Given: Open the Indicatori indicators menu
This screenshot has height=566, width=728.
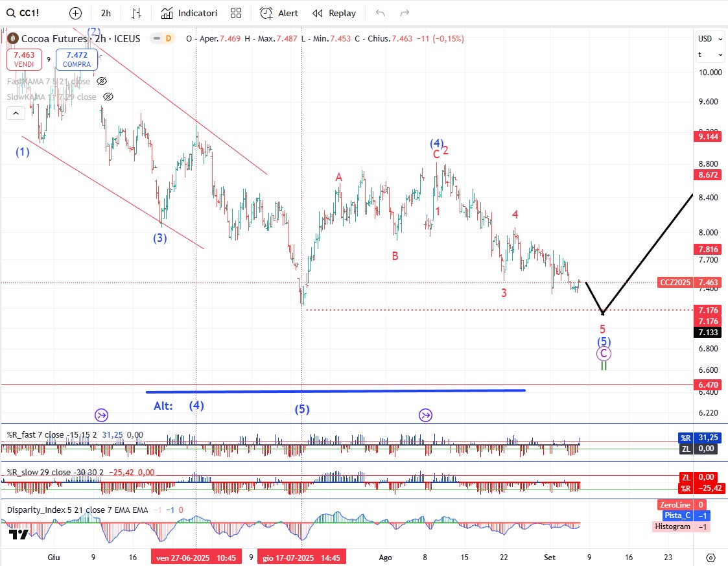Looking at the screenshot, I should (189, 13).
